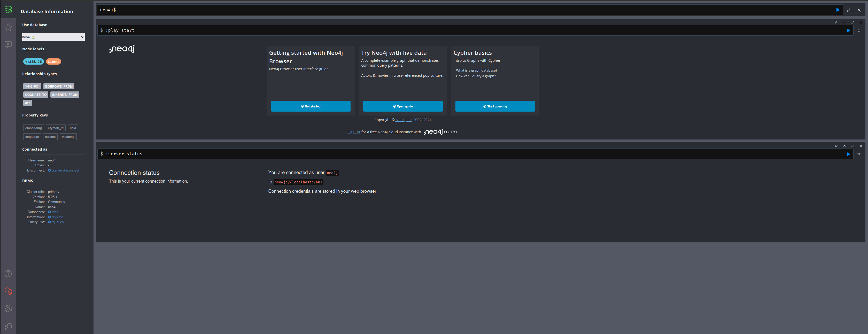Click the meaning property key
The image size is (868, 334).
pyautogui.click(x=68, y=137)
